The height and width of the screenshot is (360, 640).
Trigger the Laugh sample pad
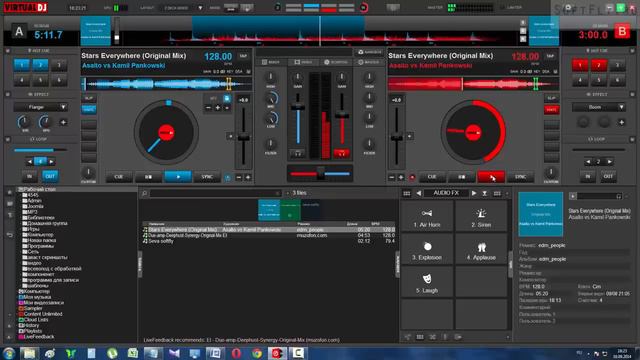coord(427,282)
